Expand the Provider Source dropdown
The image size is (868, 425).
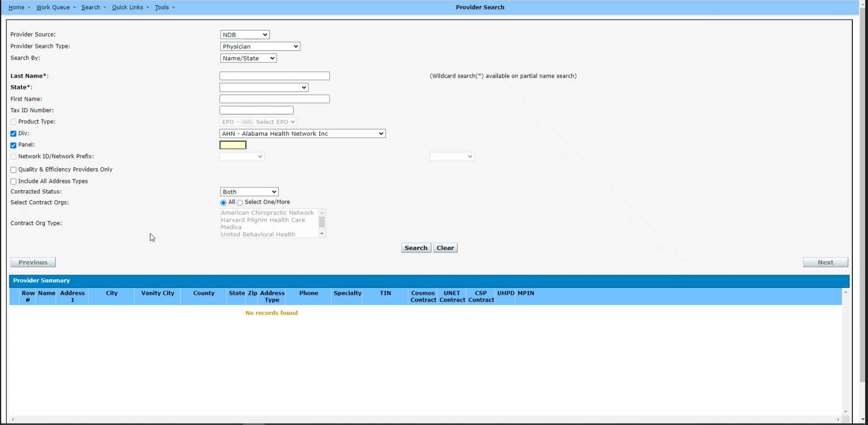pyautogui.click(x=245, y=35)
